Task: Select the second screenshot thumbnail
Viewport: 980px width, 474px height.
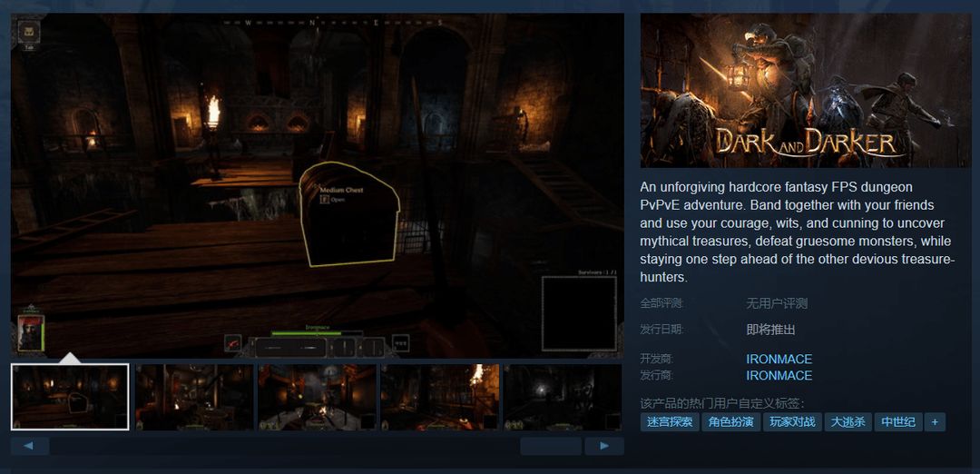Action: 194,397
